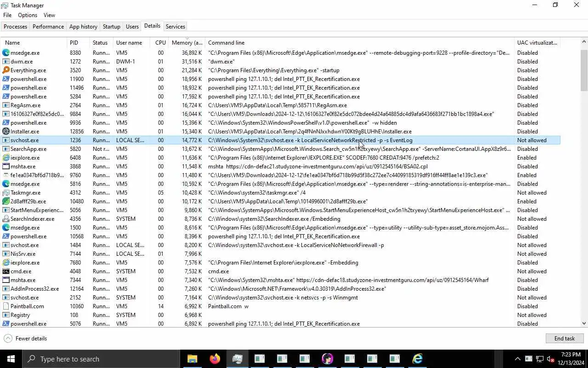Click the 'powershell -w hidden' command line
588x368 pixels.
[302, 123]
